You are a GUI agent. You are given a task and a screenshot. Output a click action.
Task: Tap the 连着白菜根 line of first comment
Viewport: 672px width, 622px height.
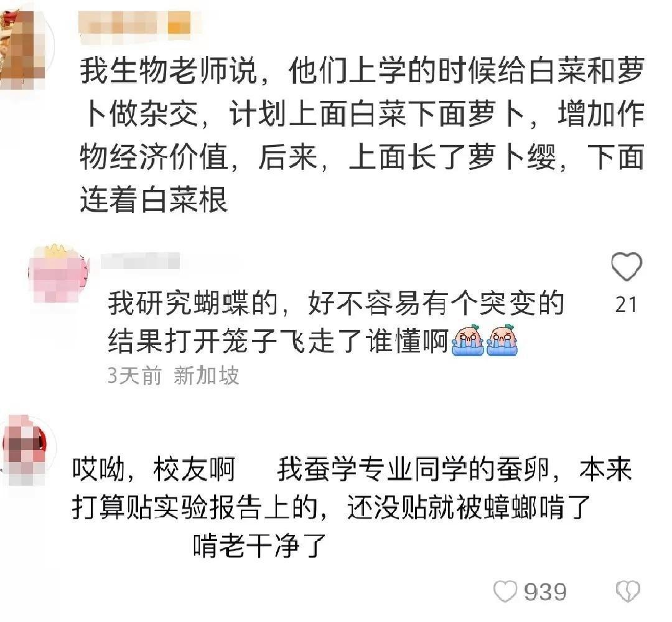(154, 200)
